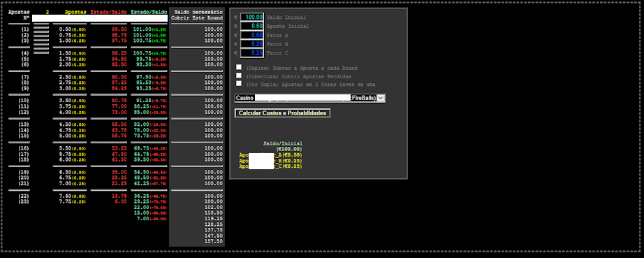The height and width of the screenshot is (258, 644).
Task: Click Calcular Custos e Probablidades button
Action: tap(282, 113)
